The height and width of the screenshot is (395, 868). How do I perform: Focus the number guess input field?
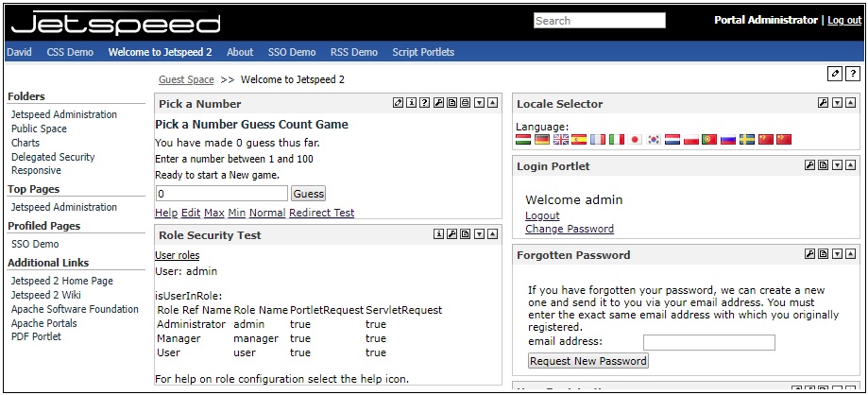pos(222,194)
